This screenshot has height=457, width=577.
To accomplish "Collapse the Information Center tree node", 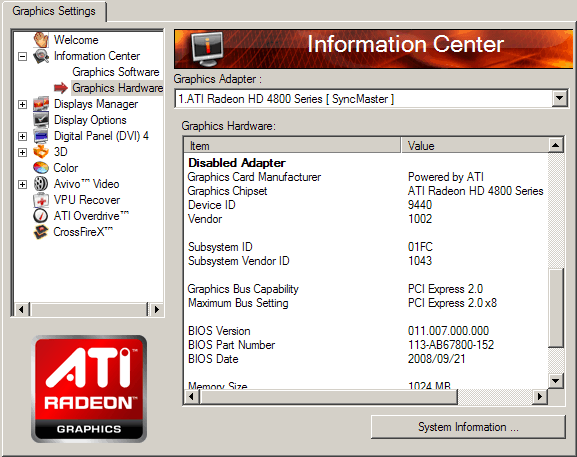I will tap(22, 56).
